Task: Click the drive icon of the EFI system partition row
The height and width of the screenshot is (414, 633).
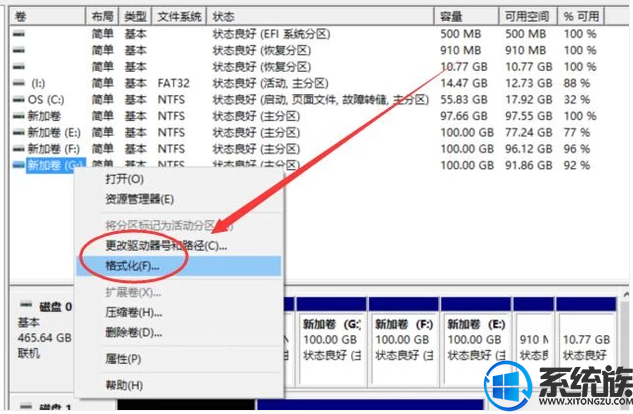Action: pyautogui.click(x=18, y=34)
